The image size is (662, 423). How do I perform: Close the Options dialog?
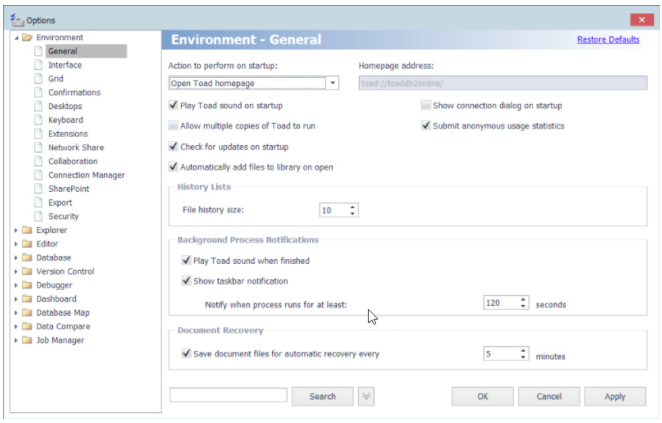tap(642, 20)
